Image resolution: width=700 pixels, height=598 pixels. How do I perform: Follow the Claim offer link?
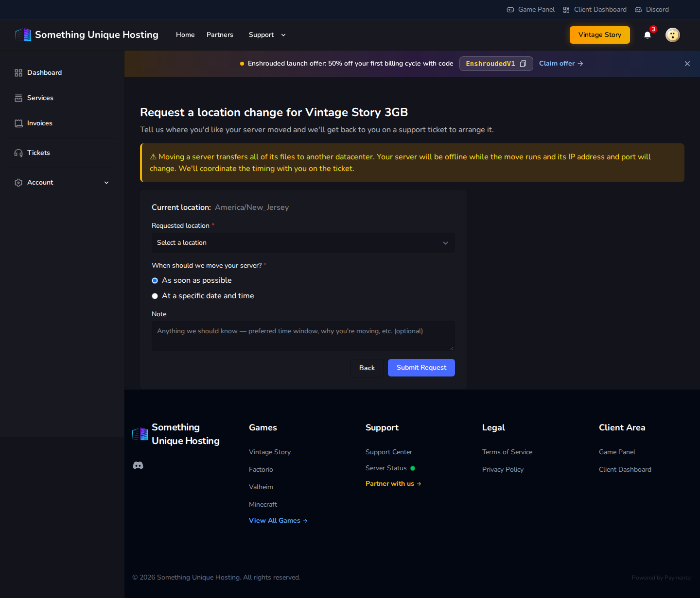[561, 64]
